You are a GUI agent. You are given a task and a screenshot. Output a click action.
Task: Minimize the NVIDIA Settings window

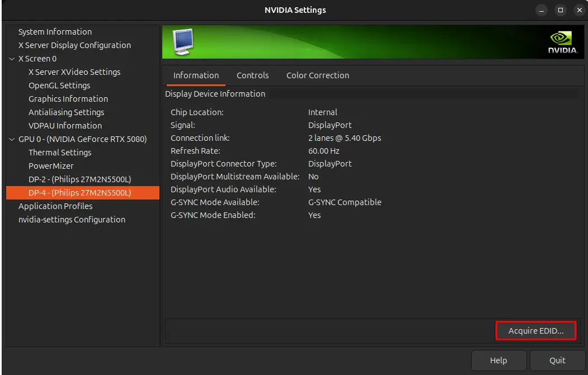coord(542,10)
